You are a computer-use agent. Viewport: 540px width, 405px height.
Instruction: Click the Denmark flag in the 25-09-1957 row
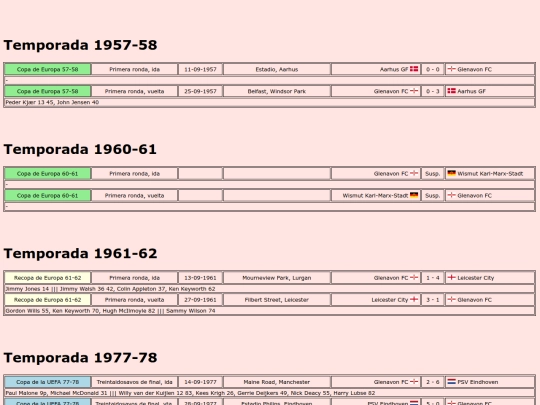451,91
